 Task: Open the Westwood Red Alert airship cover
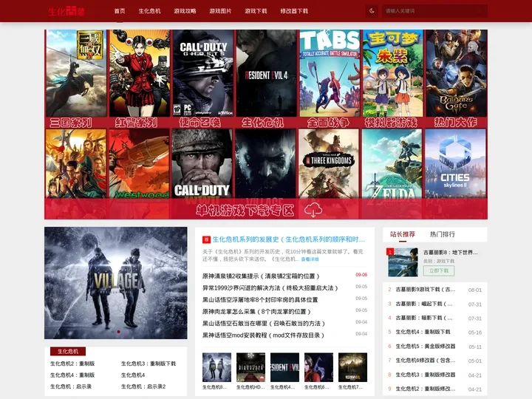click(139, 163)
